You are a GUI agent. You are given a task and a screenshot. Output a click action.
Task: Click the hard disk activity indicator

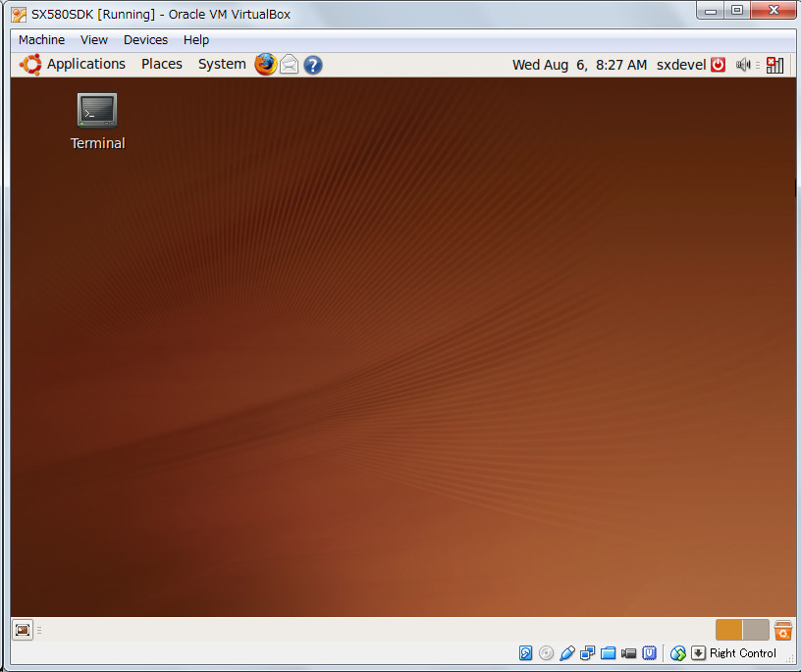click(x=525, y=653)
